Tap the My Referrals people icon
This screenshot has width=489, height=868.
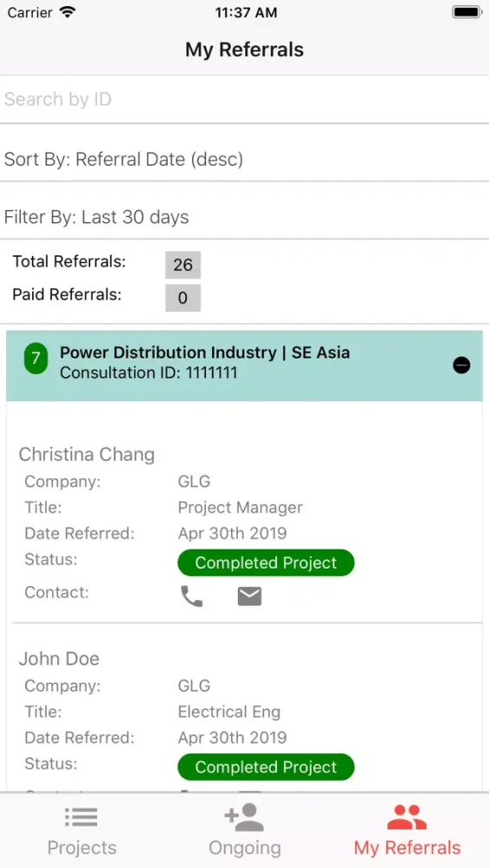pos(407,817)
